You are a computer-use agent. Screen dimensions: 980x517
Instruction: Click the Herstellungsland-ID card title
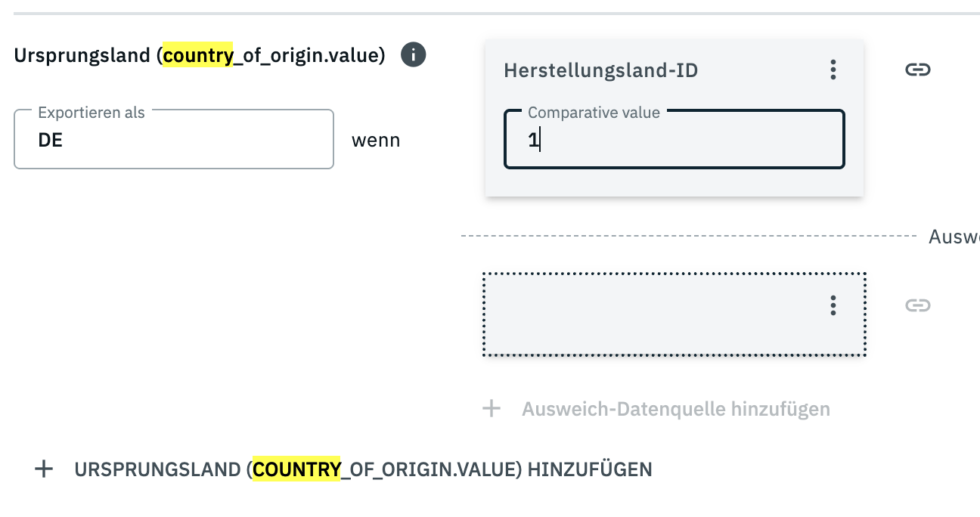(x=600, y=71)
